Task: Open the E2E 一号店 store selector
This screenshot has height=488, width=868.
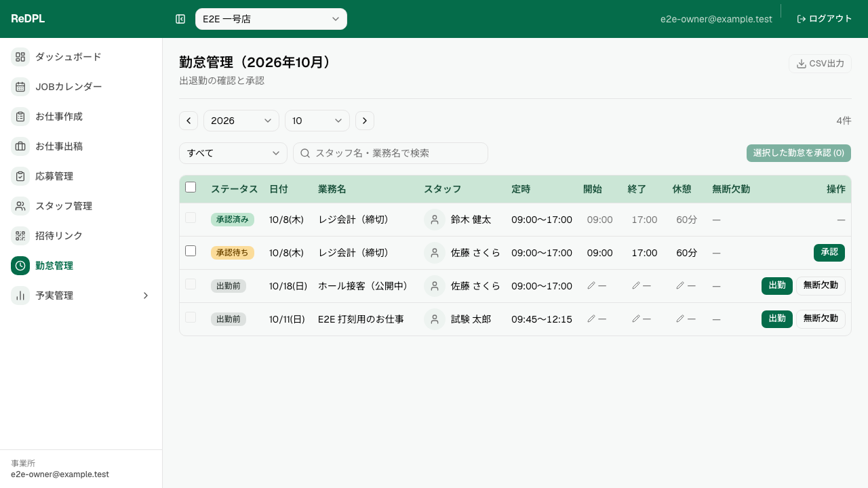Action: [x=271, y=19]
